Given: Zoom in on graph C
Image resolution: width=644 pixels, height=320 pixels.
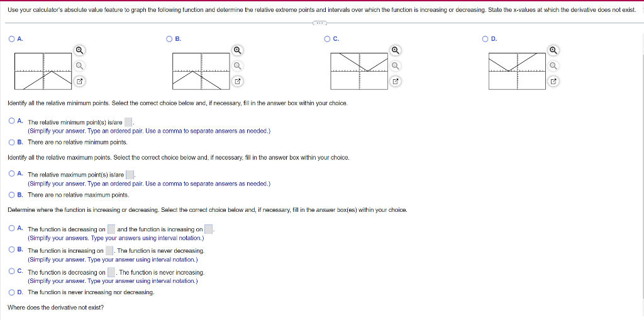Looking at the screenshot, I should (x=395, y=50).
